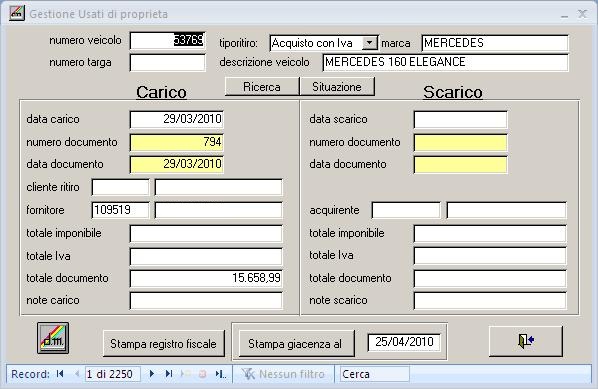Click Carico totale Iva field

(x=206, y=256)
